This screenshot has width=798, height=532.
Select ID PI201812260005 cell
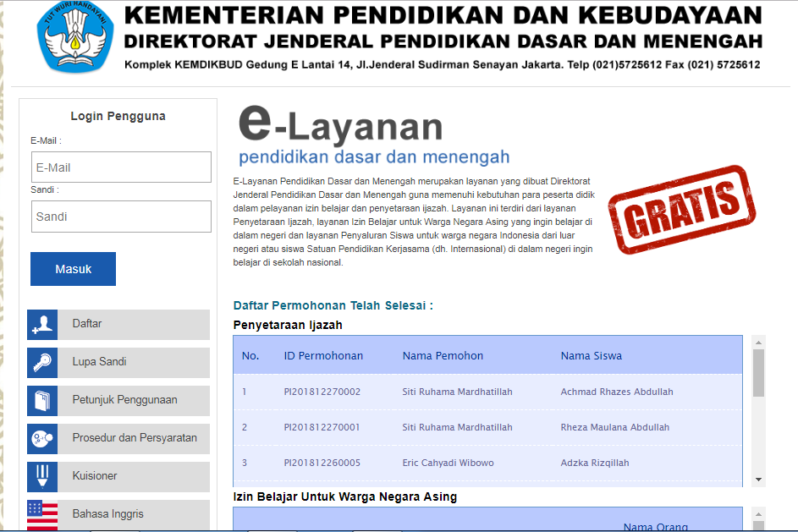(322, 463)
